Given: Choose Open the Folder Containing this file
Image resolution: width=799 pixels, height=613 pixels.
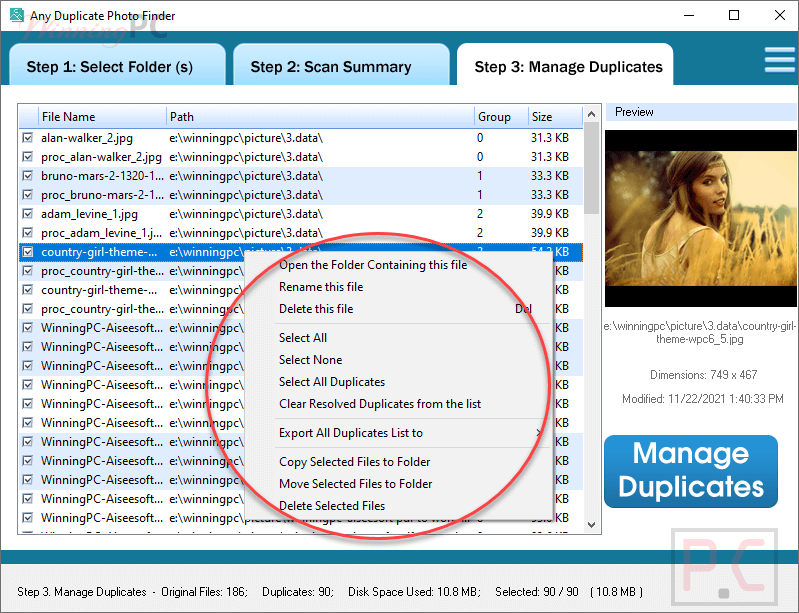Looking at the screenshot, I should click(x=398, y=265).
